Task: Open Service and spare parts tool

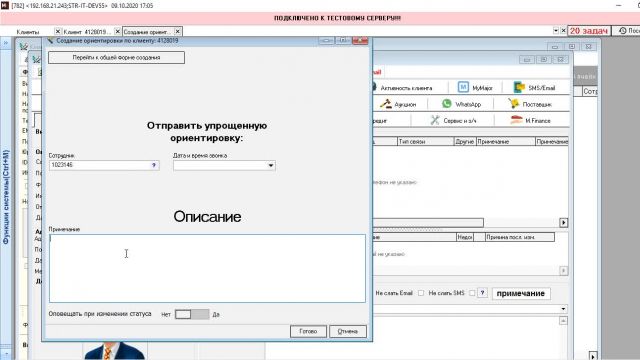Action: 453,120
